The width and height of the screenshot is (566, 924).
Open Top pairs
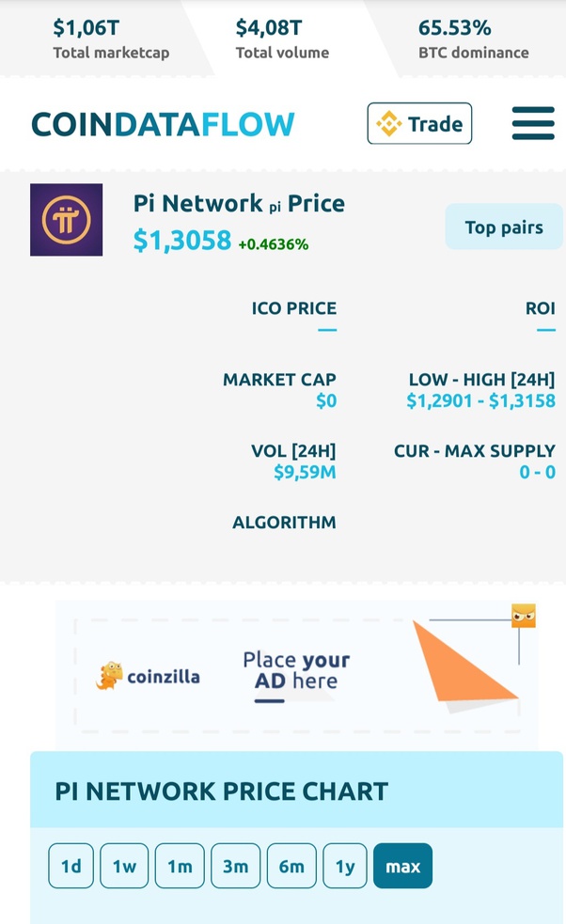click(504, 227)
